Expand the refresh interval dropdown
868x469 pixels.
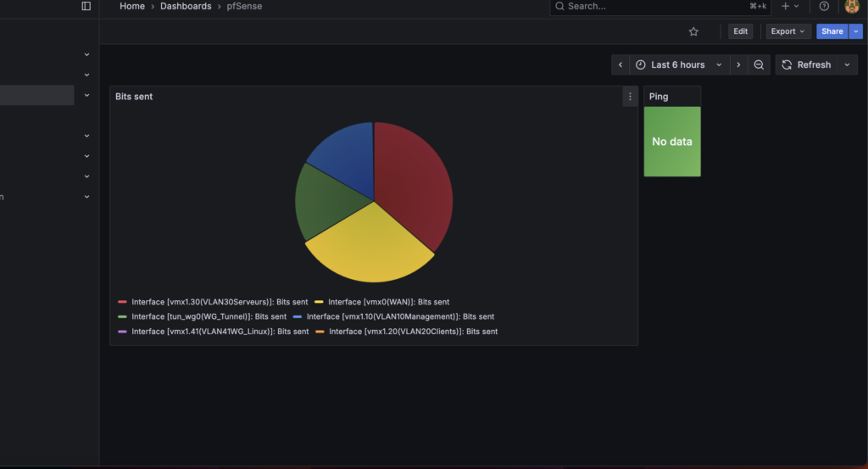pyautogui.click(x=847, y=64)
